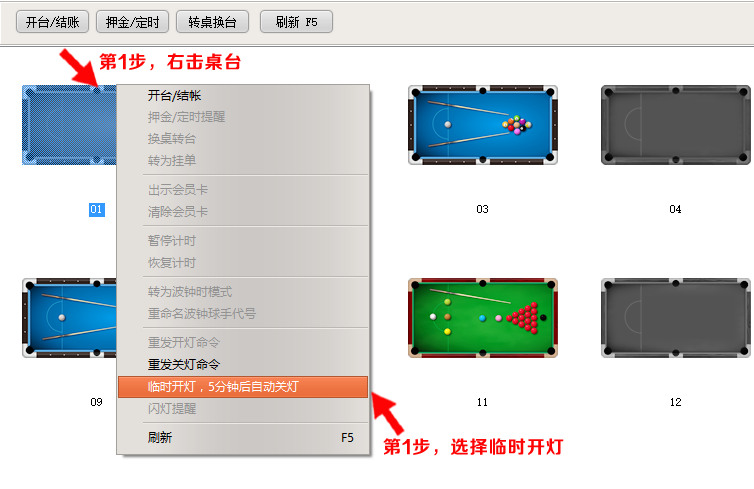This screenshot has height=489, width=754.
Task: Click the 刷新 F5 toolbar button
Action: coord(296,22)
